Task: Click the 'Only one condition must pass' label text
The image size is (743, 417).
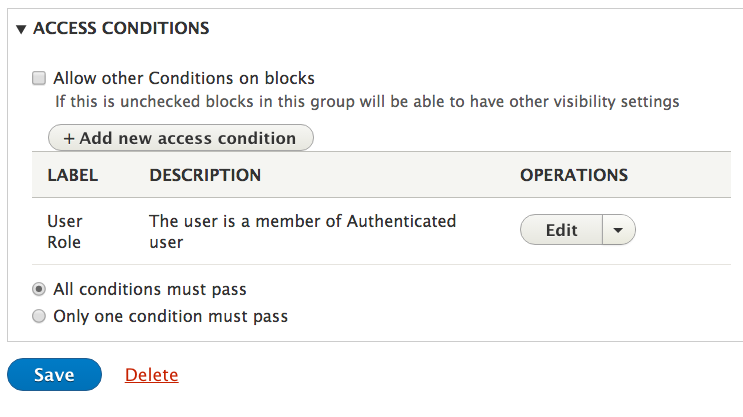Action: pyautogui.click(x=170, y=316)
